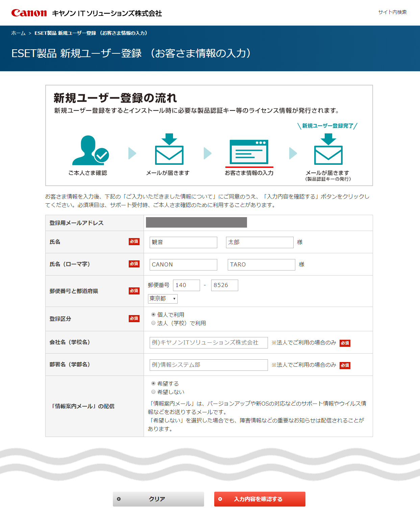The image size is (420, 516).
Task: Click the Canon logo
Action: coord(29,13)
